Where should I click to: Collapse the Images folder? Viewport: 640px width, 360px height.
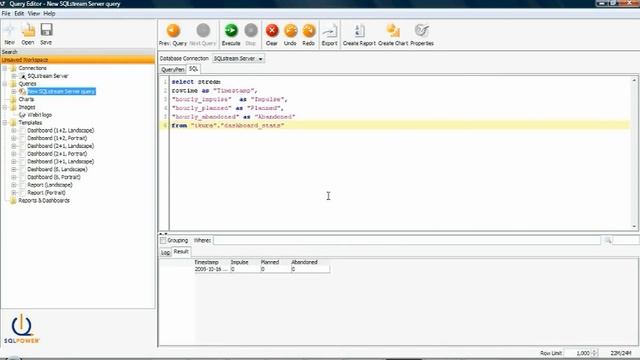pos(5,107)
